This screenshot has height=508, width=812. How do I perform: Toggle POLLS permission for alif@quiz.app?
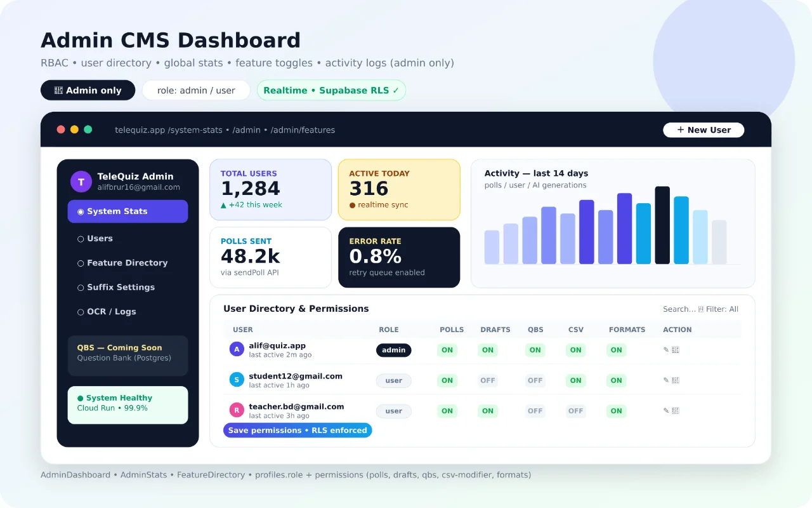click(x=447, y=350)
